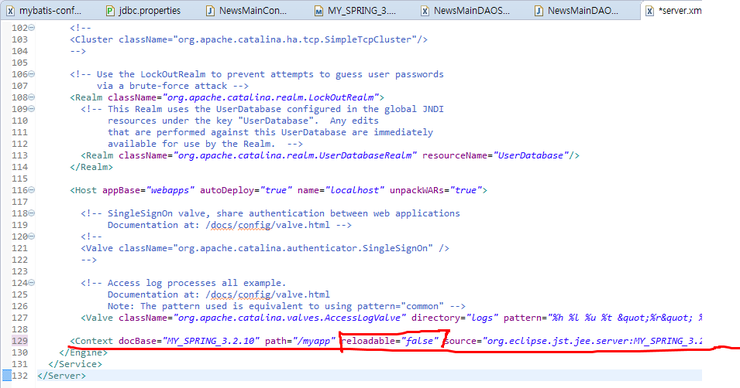
Task: Click the SingleSignOn Valve line text
Action: tap(265, 248)
